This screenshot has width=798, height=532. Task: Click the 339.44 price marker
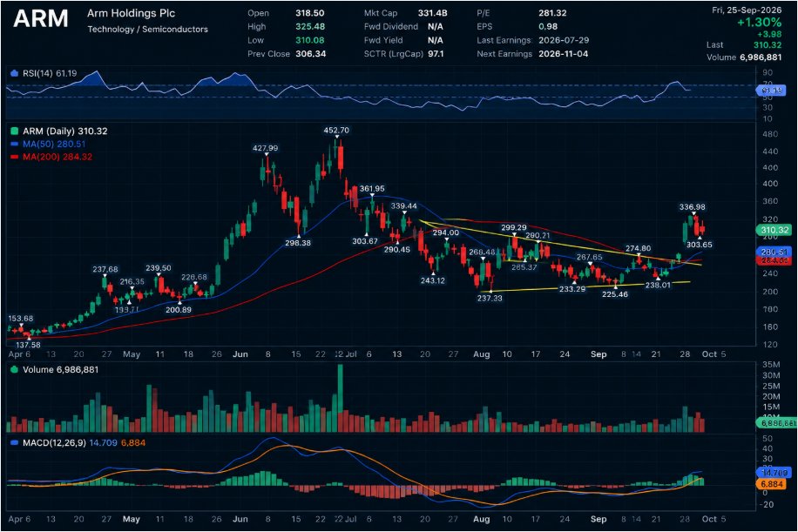403,206
